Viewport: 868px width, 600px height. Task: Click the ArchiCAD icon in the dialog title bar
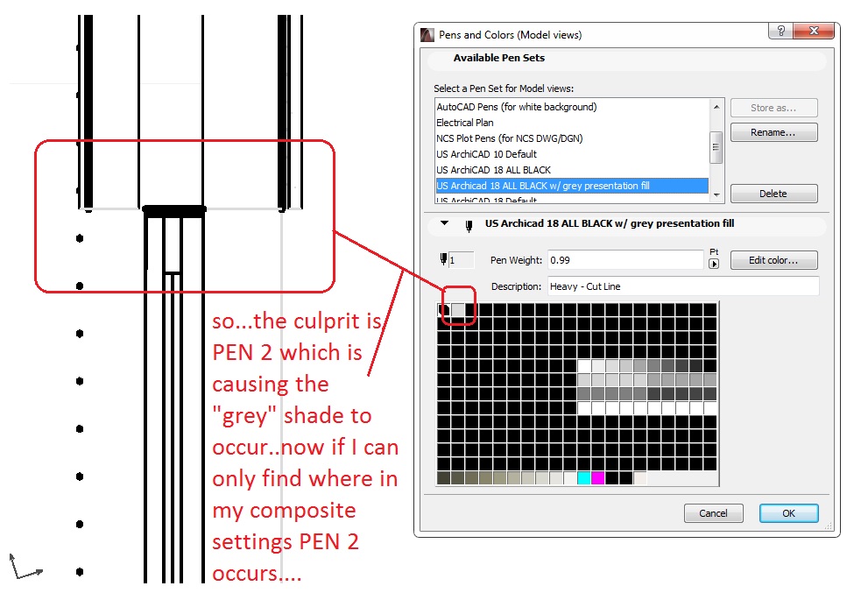427,33
